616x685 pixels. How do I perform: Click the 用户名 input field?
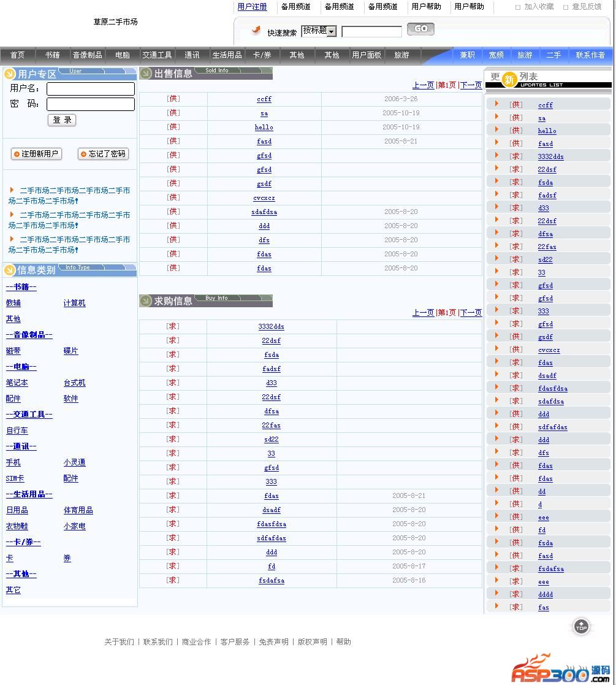click(91, 89)
